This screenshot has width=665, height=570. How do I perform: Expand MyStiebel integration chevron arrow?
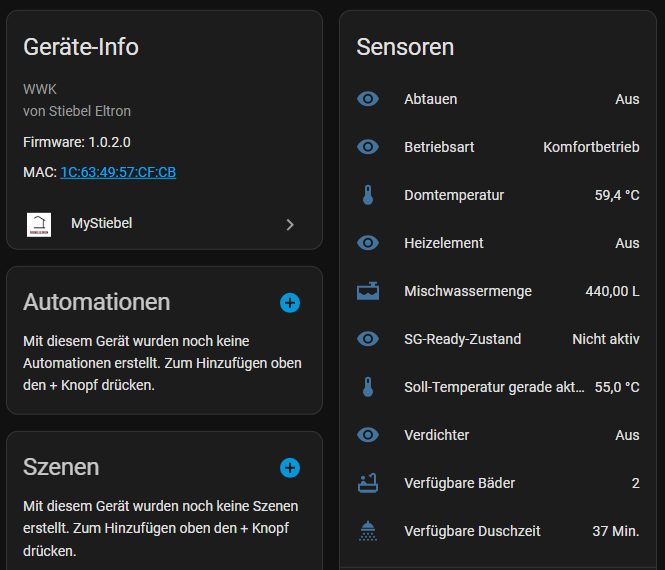pos(290,224)
